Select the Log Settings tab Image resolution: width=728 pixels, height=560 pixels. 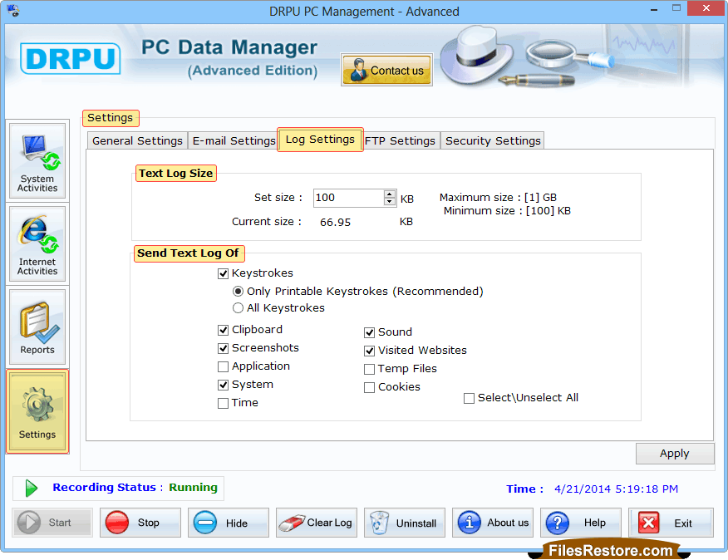pos(320,140)
